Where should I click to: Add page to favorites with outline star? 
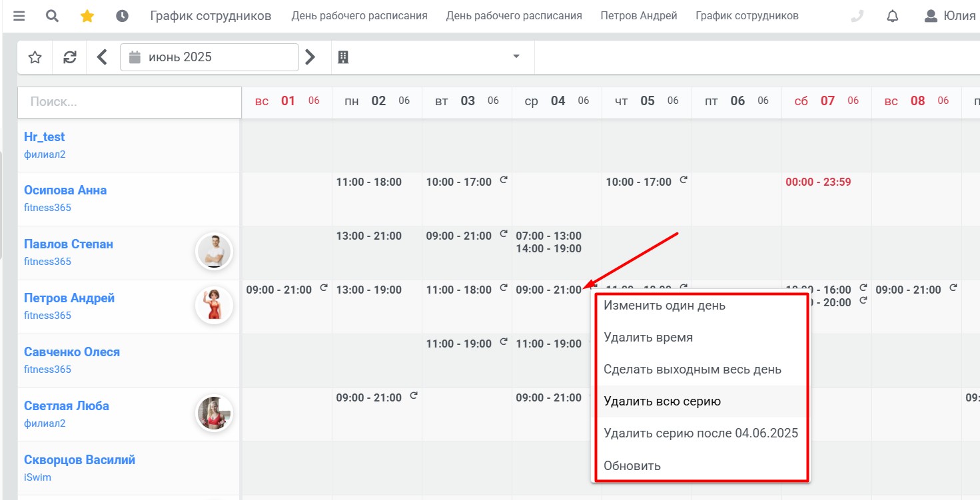(x=35, y=57)
